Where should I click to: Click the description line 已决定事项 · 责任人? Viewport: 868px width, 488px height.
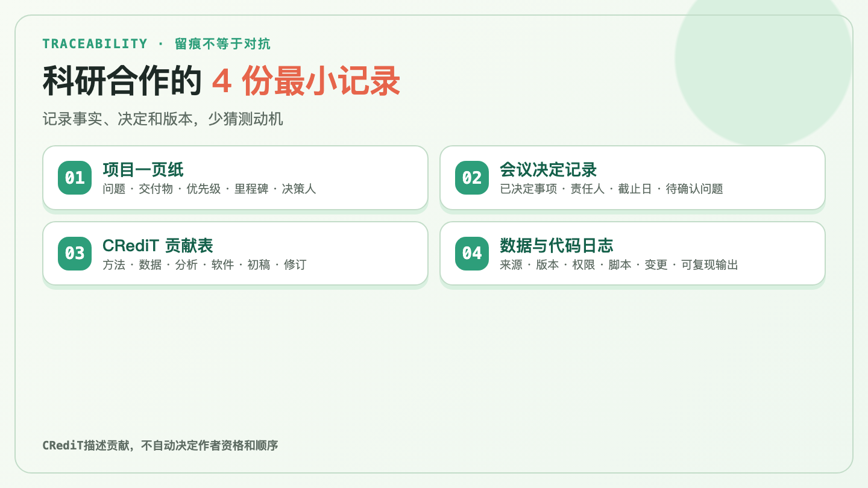611,189
